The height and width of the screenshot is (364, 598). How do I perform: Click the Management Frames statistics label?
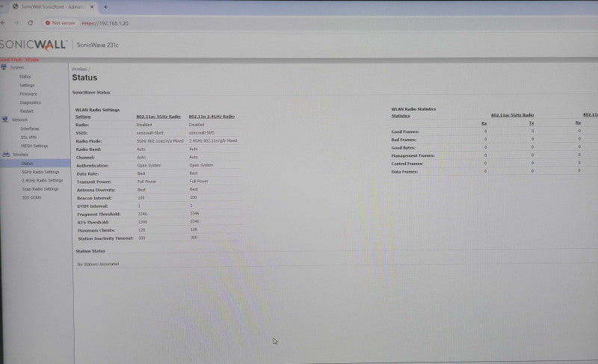click(413, 155)
